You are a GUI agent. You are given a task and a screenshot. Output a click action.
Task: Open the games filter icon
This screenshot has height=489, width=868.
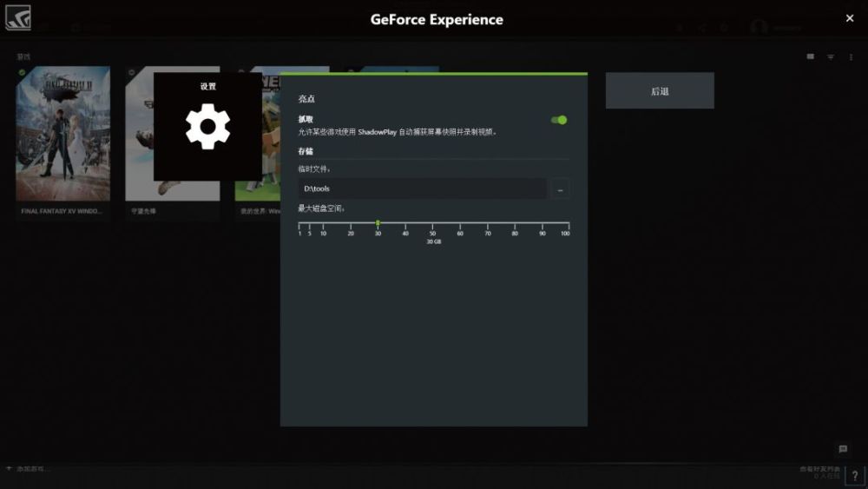[831, 57]
